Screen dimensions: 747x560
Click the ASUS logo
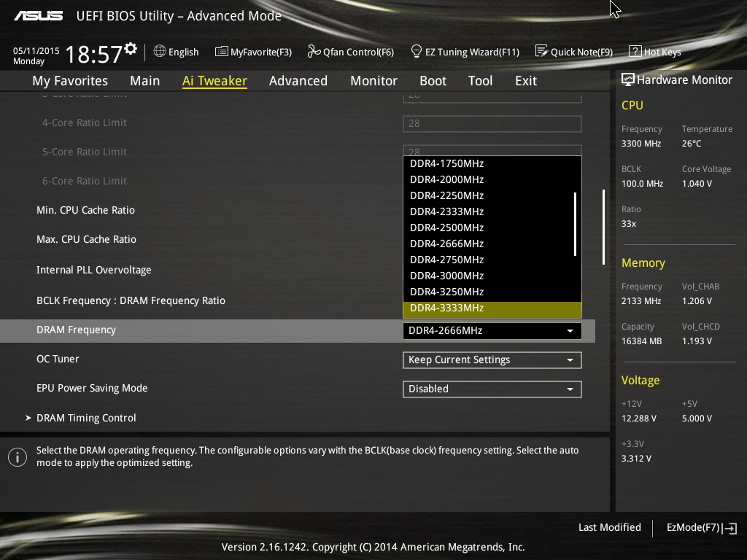(x=38, y=16)
